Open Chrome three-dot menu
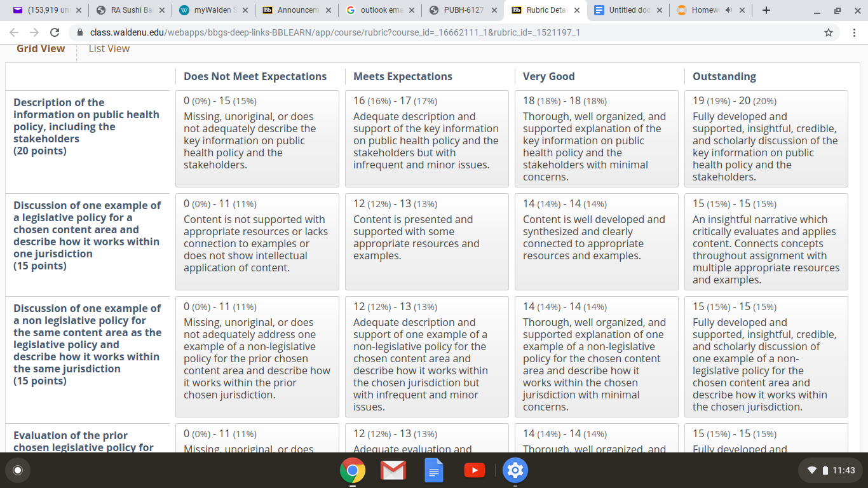This screenshot has height=488, width=868. [855, 32]
